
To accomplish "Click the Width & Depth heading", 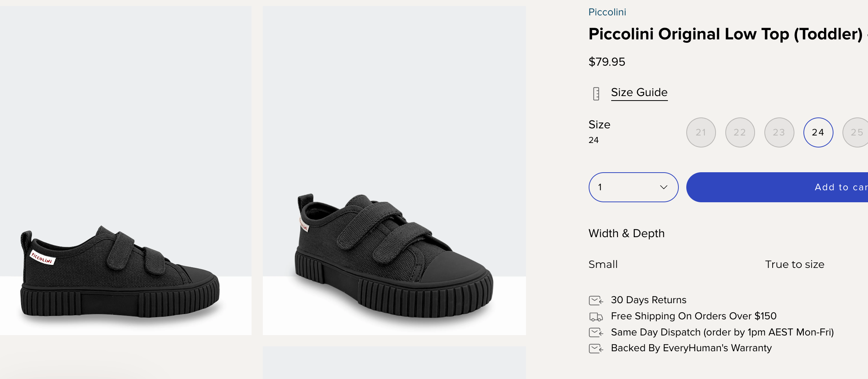I will 626,233.
